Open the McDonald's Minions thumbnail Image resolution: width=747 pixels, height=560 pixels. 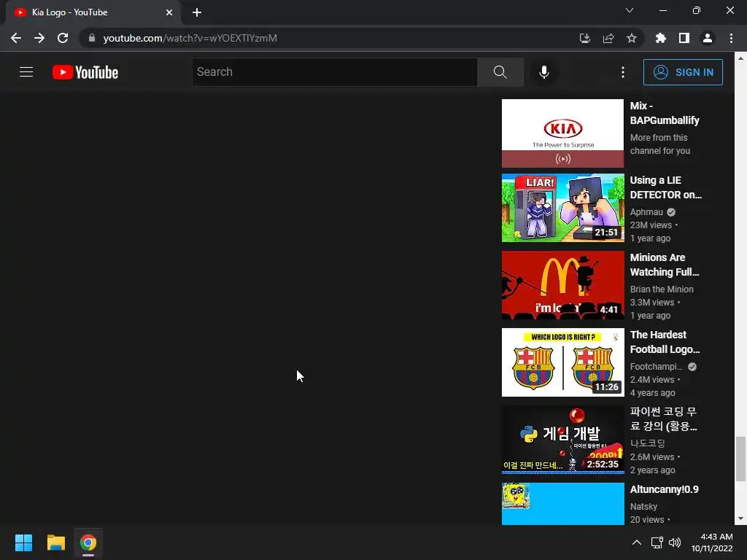[x=562, y=285]
